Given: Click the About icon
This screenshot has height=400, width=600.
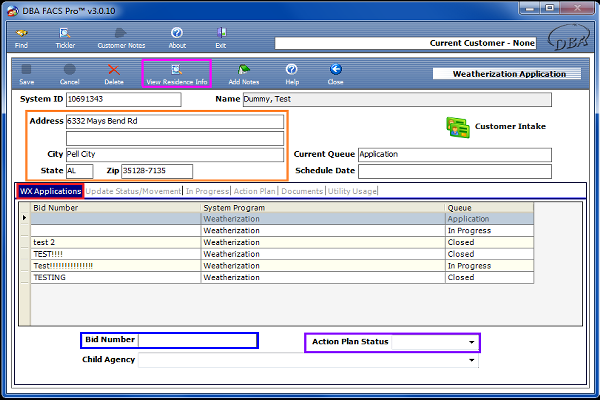Looking at the screenshot, I should (177, 33).
